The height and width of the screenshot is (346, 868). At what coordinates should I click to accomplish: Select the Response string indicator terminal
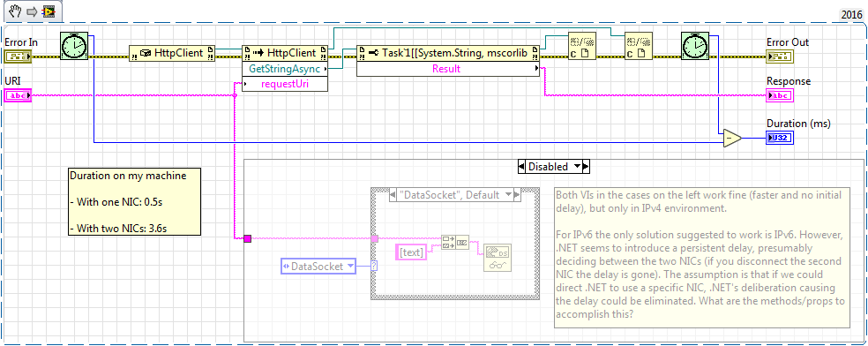click(780, 96)
